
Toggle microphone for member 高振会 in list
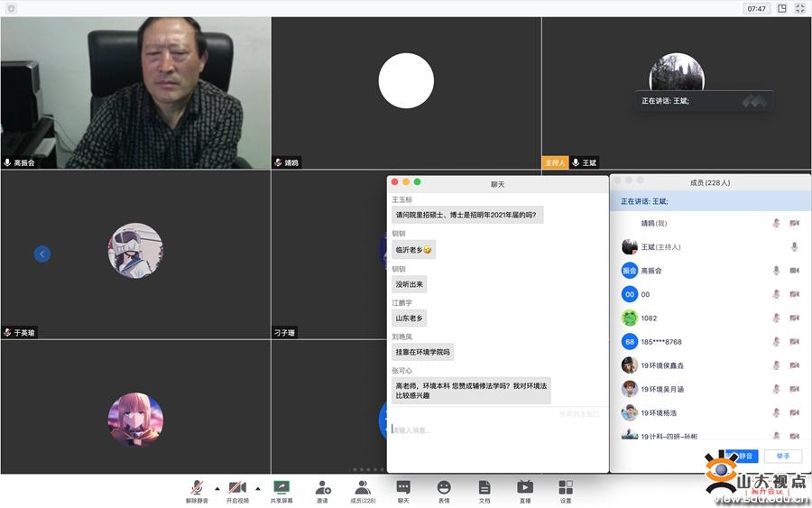(776, 271)
